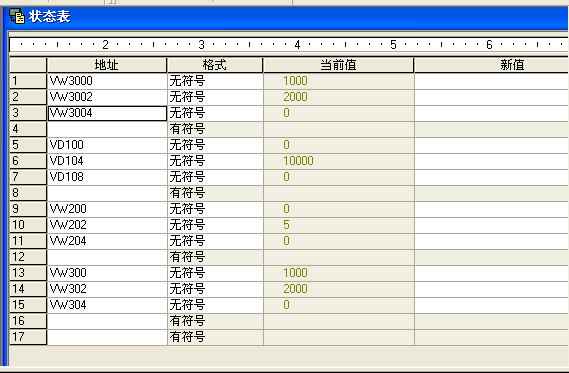The width and height of the screenshot is (569, 373).
Task: Click the 有符号 format cell in row 8
Action: pos(215,193)
